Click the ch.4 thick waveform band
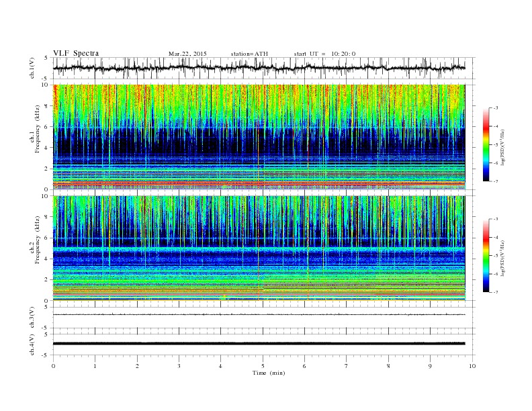 click(259, 343)
